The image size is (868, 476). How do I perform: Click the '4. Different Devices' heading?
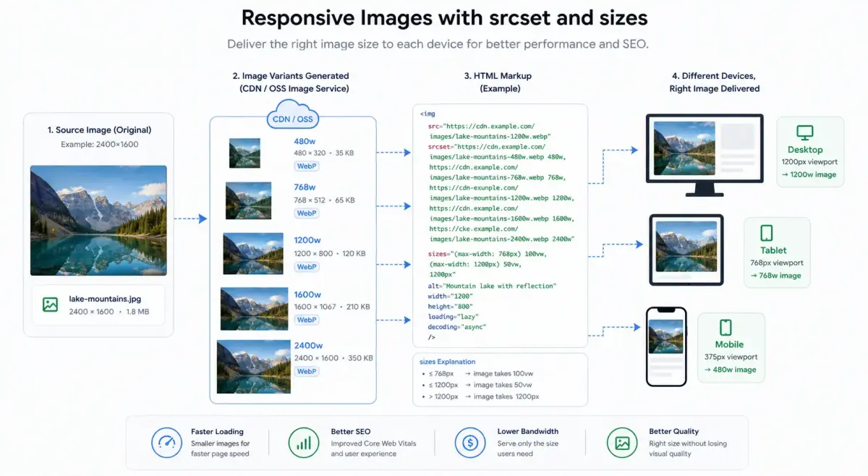point(714,76)
